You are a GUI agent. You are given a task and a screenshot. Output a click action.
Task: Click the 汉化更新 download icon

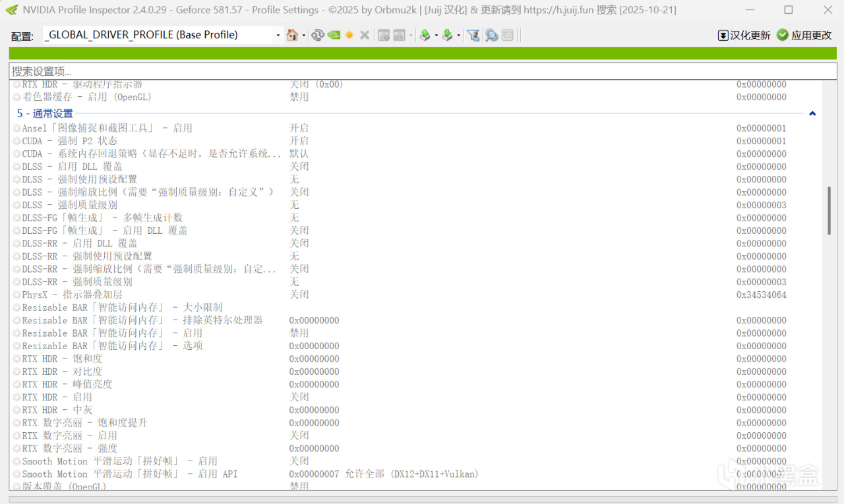pyautogui.click(x=723, y=36)
